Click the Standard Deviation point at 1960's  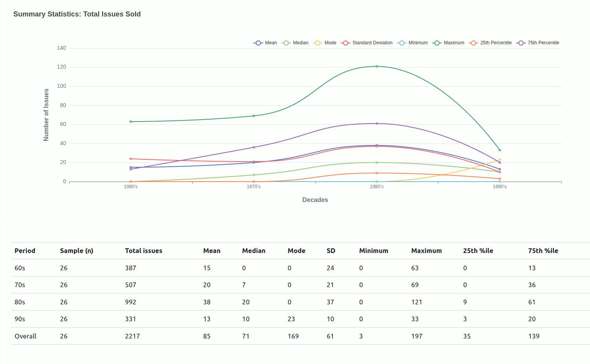tap(131, 159)
